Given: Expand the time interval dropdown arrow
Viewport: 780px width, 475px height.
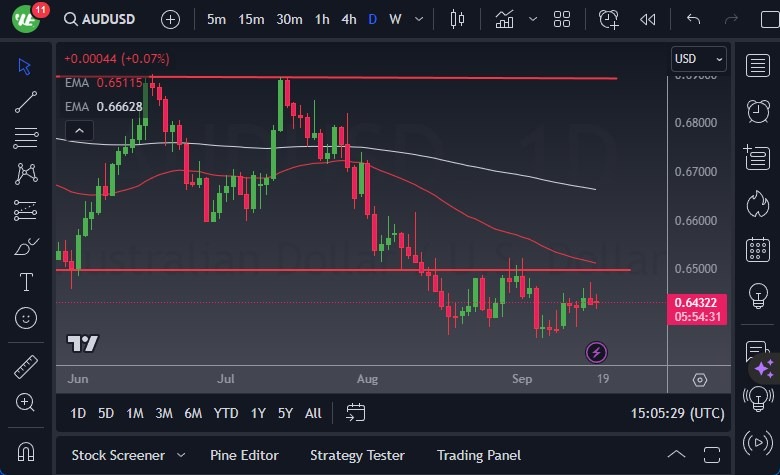Looking at the screenshot, I should (420, 19).
